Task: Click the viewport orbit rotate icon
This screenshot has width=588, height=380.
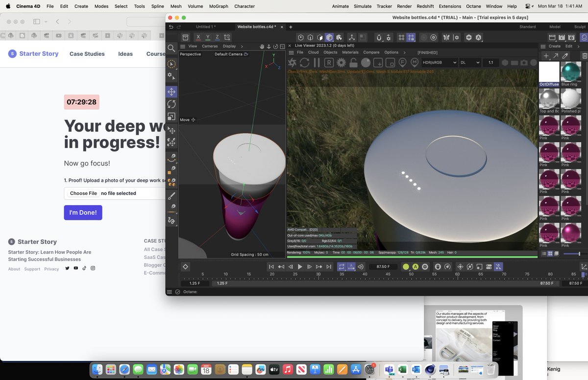Action: point(275,47)
